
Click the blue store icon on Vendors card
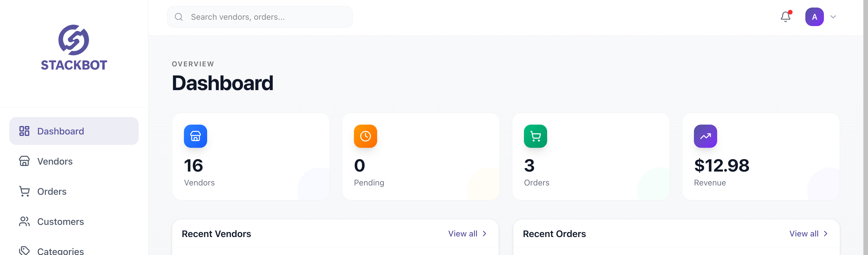click(196, 136)
